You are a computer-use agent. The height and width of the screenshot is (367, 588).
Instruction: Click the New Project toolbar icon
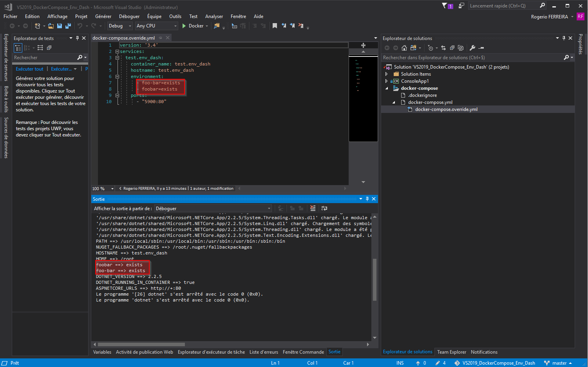[x=38, y=26]
